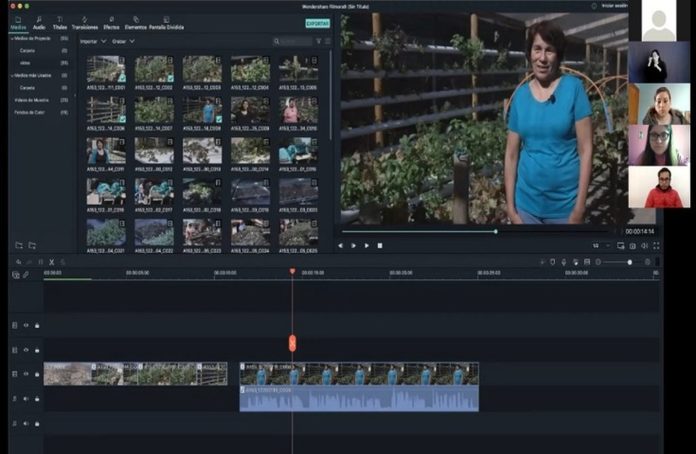Open the Importar dropdown
The height and width of the screenshot is (454, 696).
pyautogui.click(x=92, y=42)
